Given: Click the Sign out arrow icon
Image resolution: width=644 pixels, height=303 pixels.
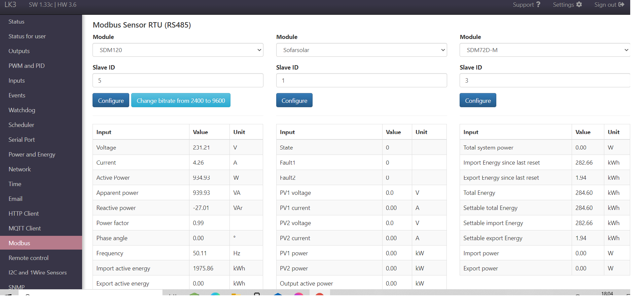Looking at the screenshot, I should [621, 5].
